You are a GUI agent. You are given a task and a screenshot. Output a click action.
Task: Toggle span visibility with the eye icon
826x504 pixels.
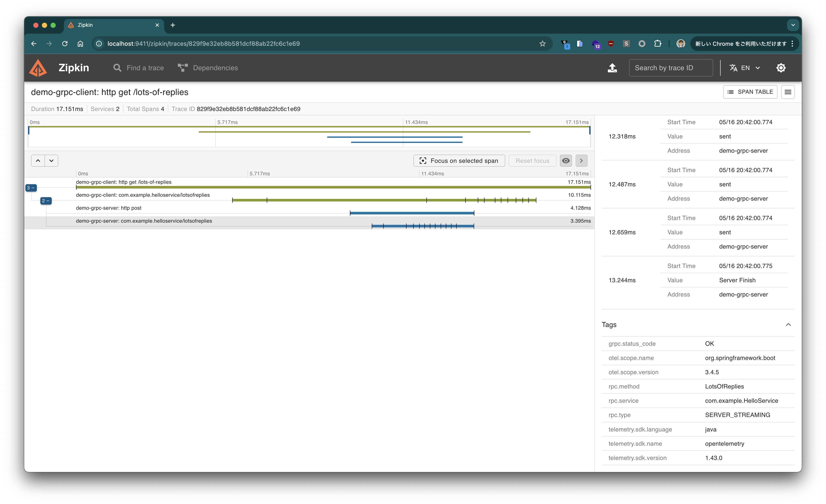566,160
